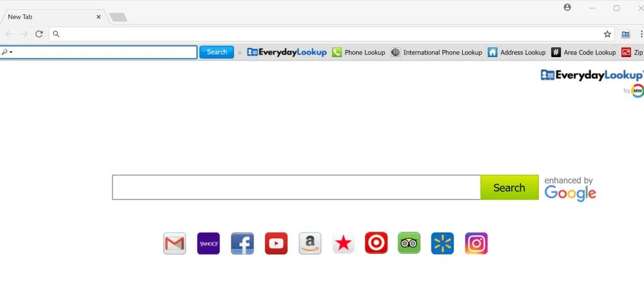Click the green Search button
644x300 pixels.
pos(509,188)
